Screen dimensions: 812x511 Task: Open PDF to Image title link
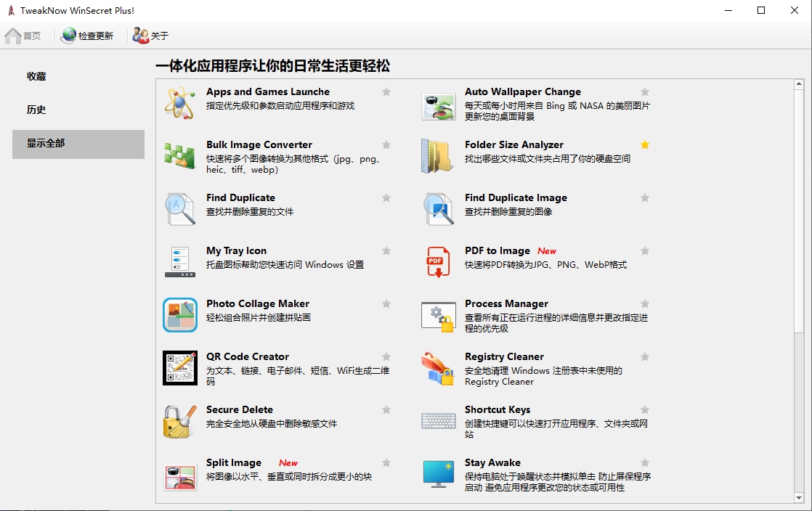coord(497,250)
